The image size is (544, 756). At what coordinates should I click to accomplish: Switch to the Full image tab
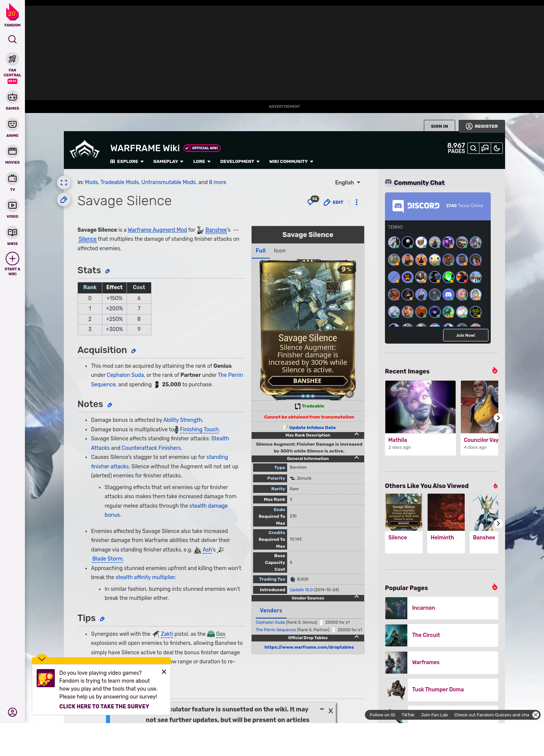(261, 251)
